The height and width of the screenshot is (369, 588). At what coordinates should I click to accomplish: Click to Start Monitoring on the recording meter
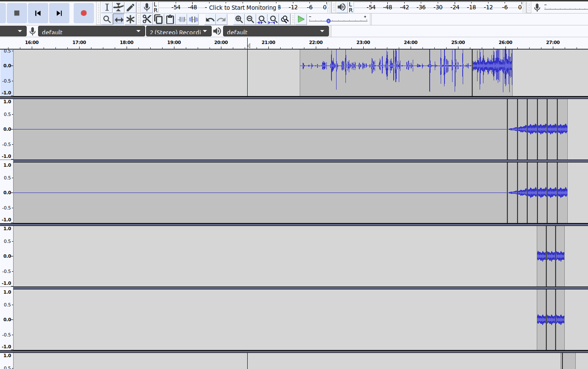242,7
